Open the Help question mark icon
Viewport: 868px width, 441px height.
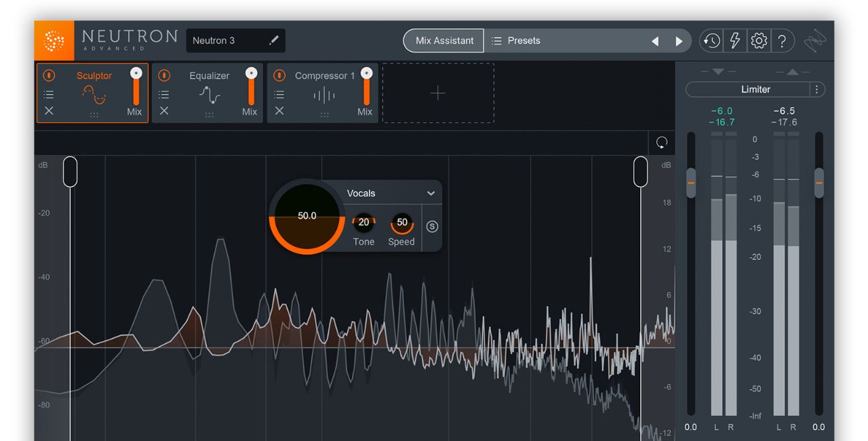pyautogui.click(x=783, y=40)
